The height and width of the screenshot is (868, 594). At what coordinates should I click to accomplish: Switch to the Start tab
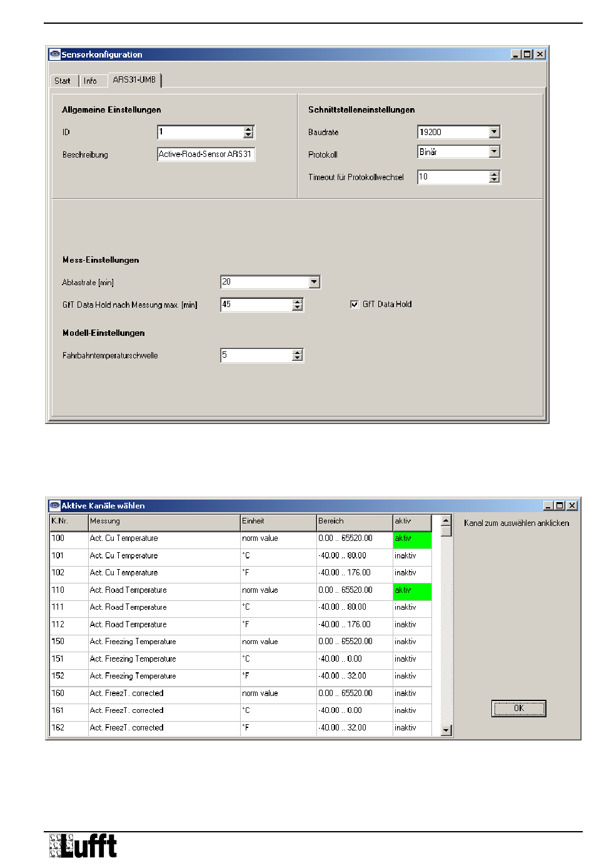(63, 81)
